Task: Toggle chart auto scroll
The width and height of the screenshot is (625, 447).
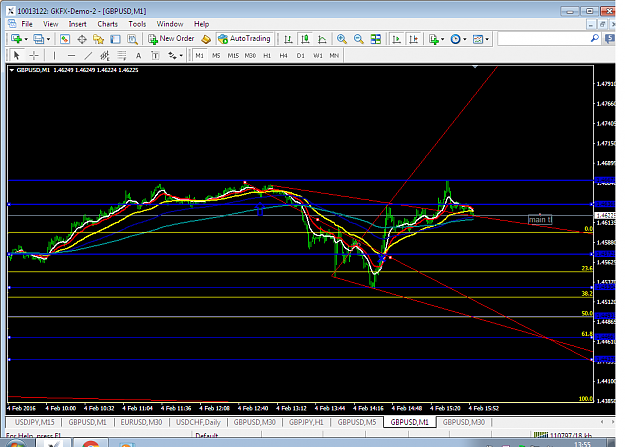Action: point(397,39)
